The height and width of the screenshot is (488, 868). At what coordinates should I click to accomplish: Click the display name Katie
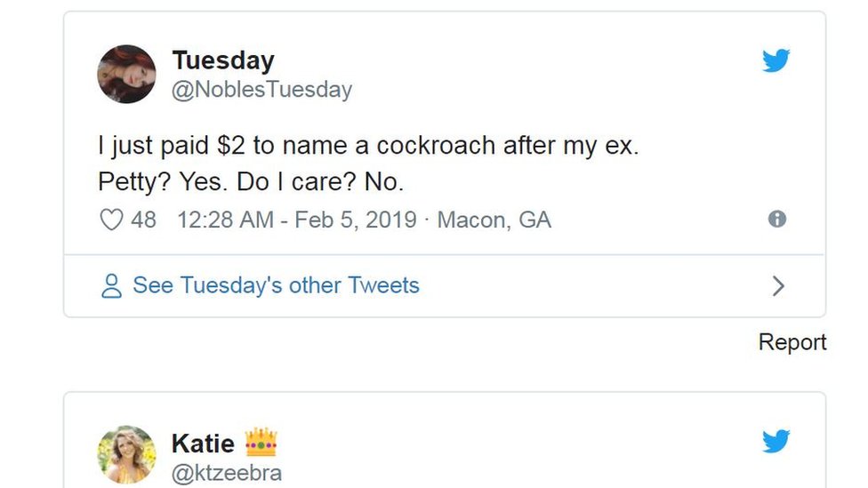[203, 443]
